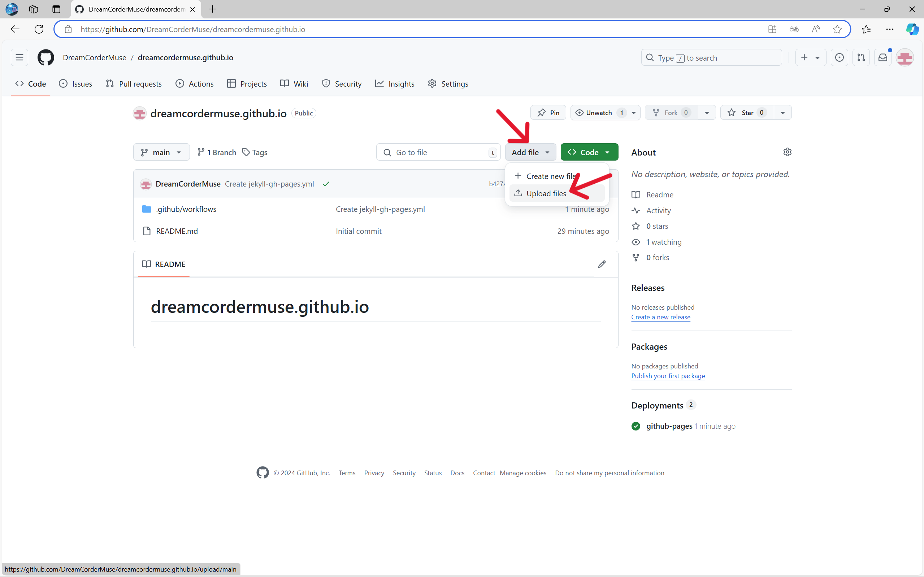
Task: Click the DreamCorderMuse commit author avatar
Action: (x=146, y=184)
